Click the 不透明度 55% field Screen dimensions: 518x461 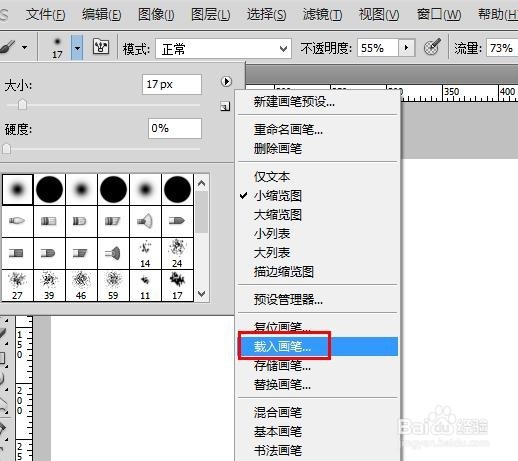(x=378, y=48)
